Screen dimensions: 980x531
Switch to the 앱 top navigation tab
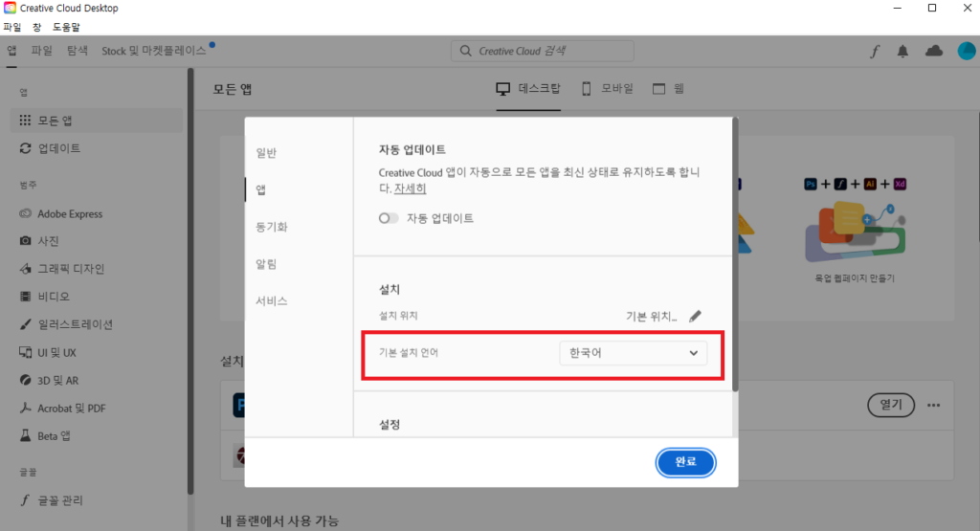point(11,51)
